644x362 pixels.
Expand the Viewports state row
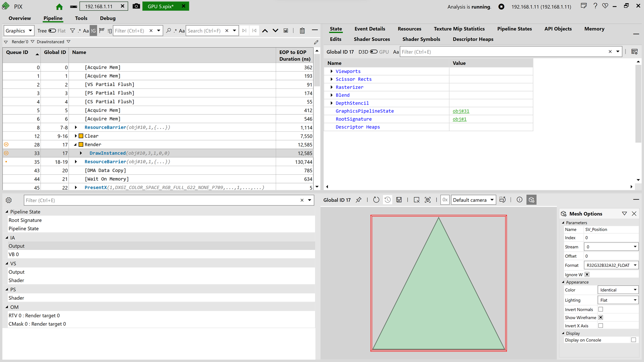(332, 71)
